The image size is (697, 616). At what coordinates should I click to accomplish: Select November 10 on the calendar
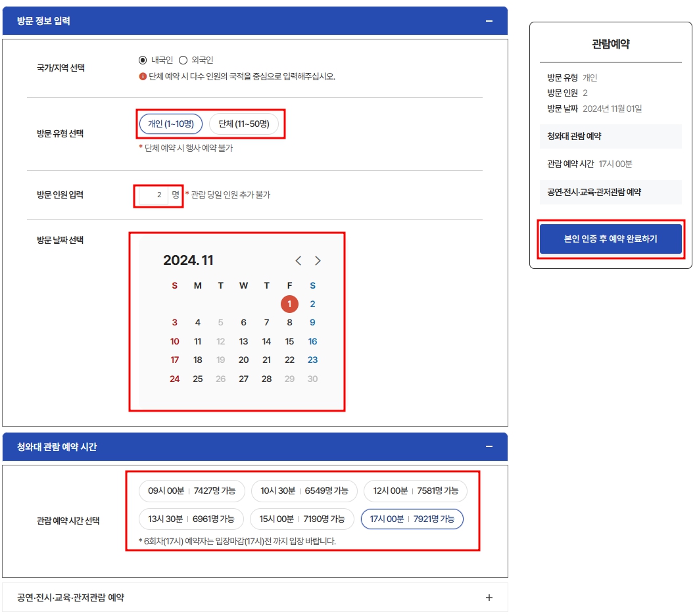pos(175,342)
